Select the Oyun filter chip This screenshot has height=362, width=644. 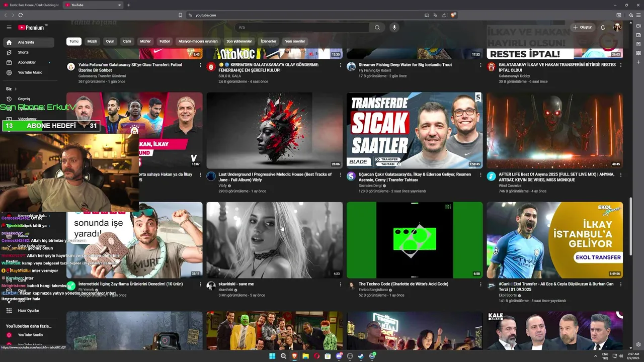point(110,41)
